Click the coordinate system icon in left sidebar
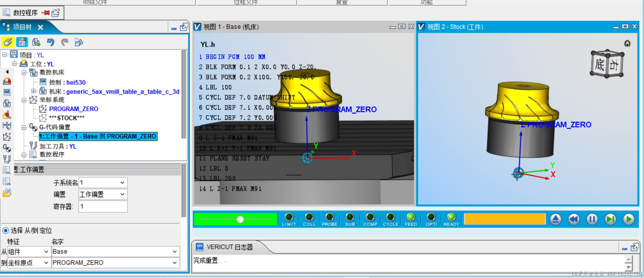Image resolution: width=644 pixels, height=278 pixels. pyautogui.click(x=7, y=137)
